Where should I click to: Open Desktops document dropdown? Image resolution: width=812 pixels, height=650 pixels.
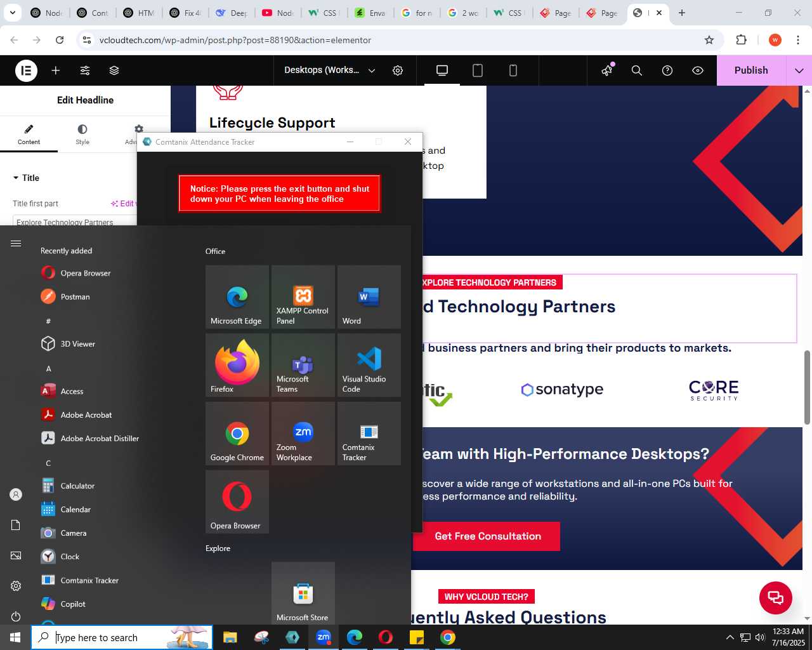click(x=330, y=70)
